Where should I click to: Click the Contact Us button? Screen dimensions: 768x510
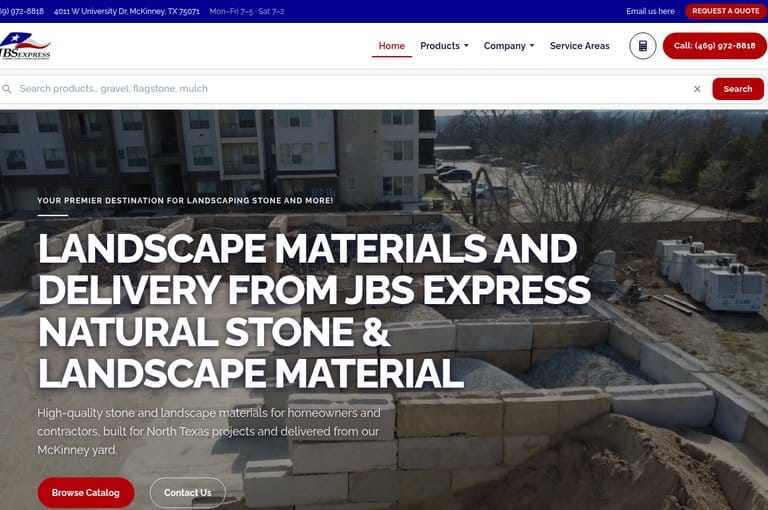pos(188,492)
